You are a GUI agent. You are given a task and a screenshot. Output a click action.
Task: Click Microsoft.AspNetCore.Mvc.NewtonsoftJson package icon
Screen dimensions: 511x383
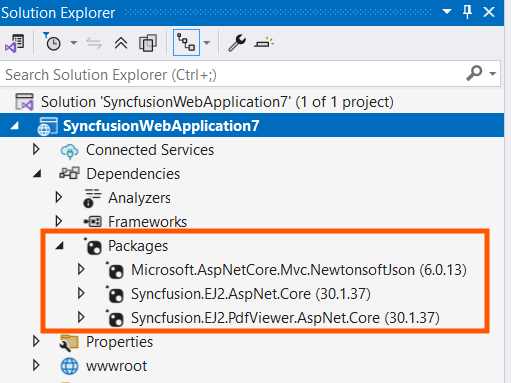click(x=115, y=270)
